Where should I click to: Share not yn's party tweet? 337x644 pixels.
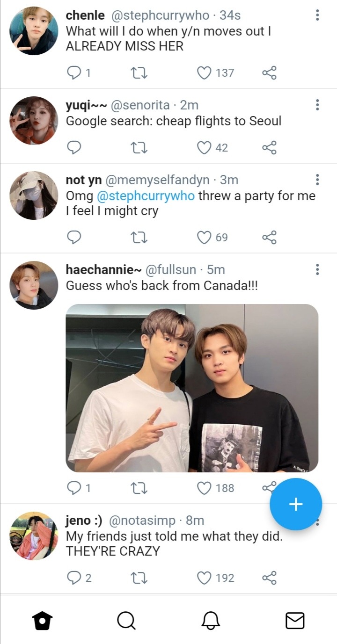(x=269, y=238)
